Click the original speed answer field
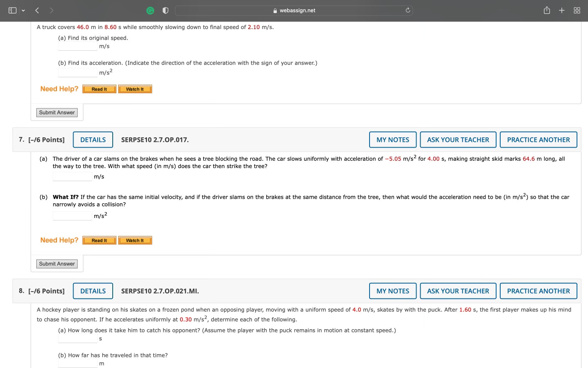588x368 pixels. coord(77,46)
